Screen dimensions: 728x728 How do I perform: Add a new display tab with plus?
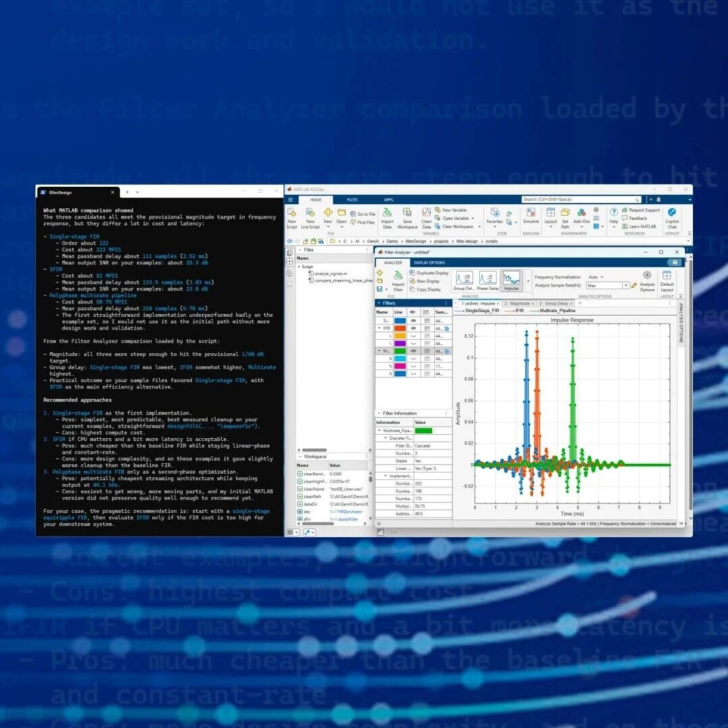pos(580,303)
